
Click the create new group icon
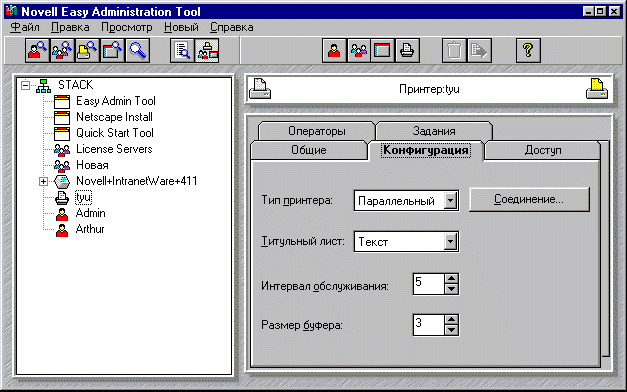(359, 50)
